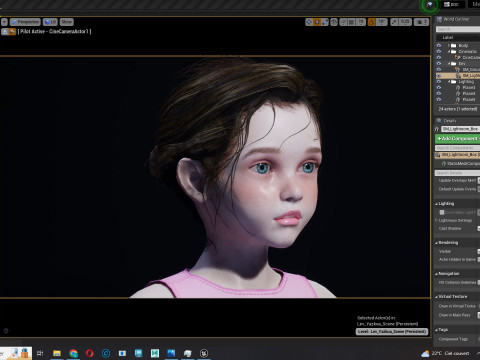
Task: Select the scale gizmo tool in viewport toolbar
Action: click(324, 22)
